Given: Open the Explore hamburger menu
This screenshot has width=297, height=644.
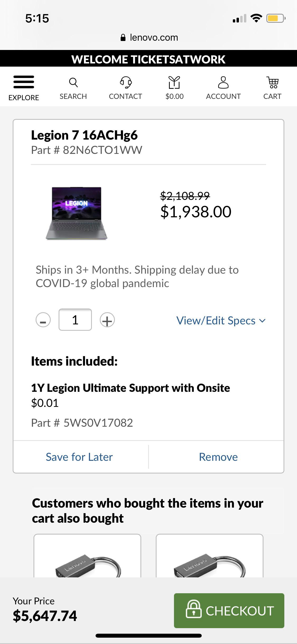Looking at the screenshot, I should [24, 82].
